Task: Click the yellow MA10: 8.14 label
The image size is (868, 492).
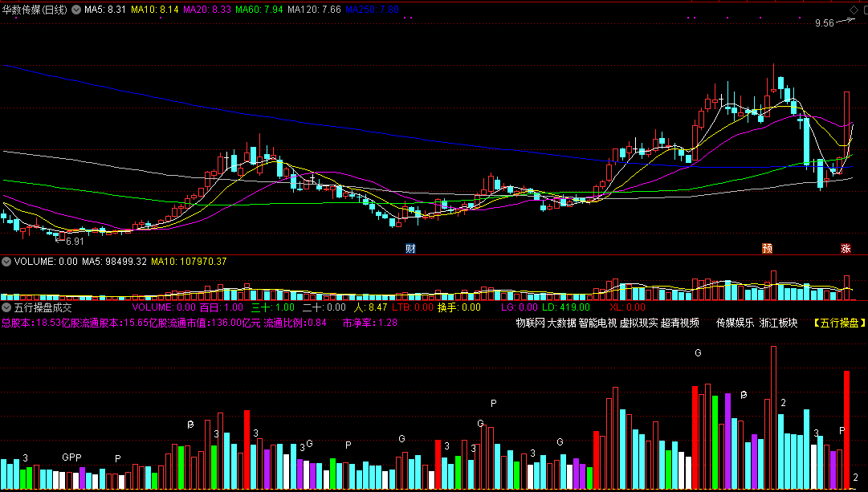Action: [154, 10]
